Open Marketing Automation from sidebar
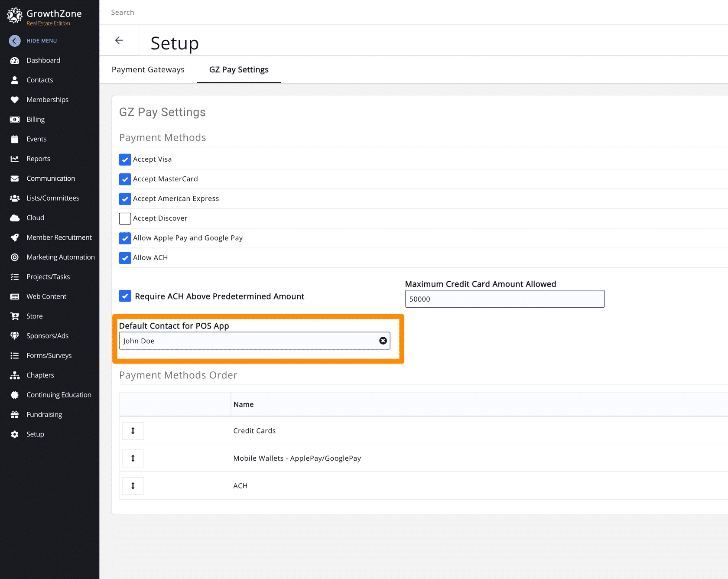Screen dimensions: 728x579 (60, 257)
